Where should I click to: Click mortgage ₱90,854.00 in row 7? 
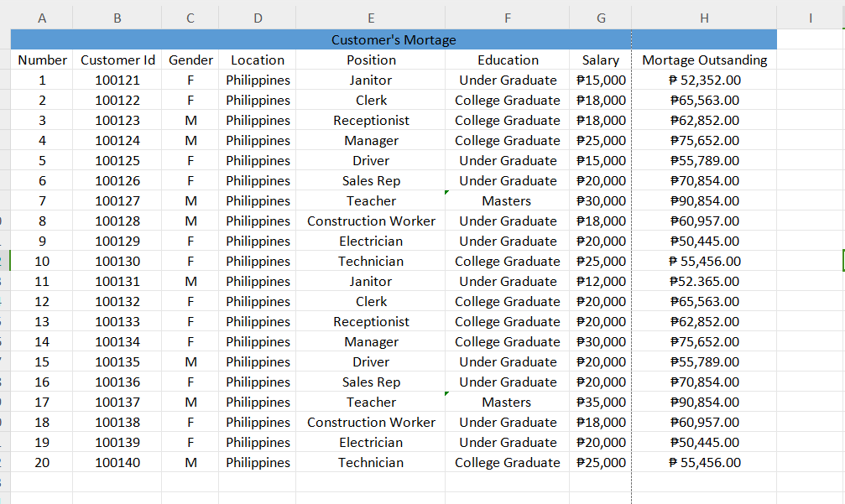click(x=704, y=201)
